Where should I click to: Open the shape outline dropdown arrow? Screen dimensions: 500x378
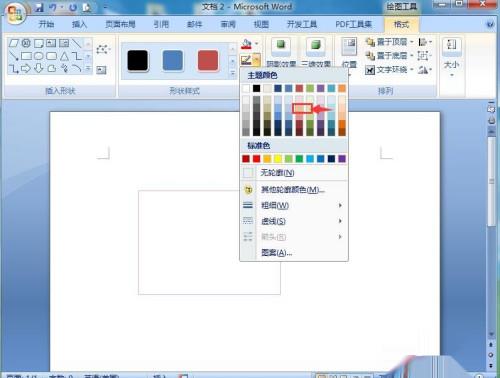pos(256,60)
